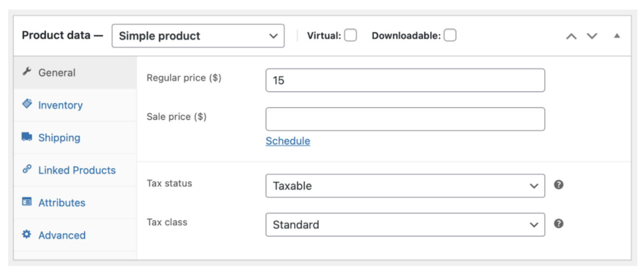
Task: Click the wrench icon beside General
Action: pyautogui.click(x=27, y=72)
